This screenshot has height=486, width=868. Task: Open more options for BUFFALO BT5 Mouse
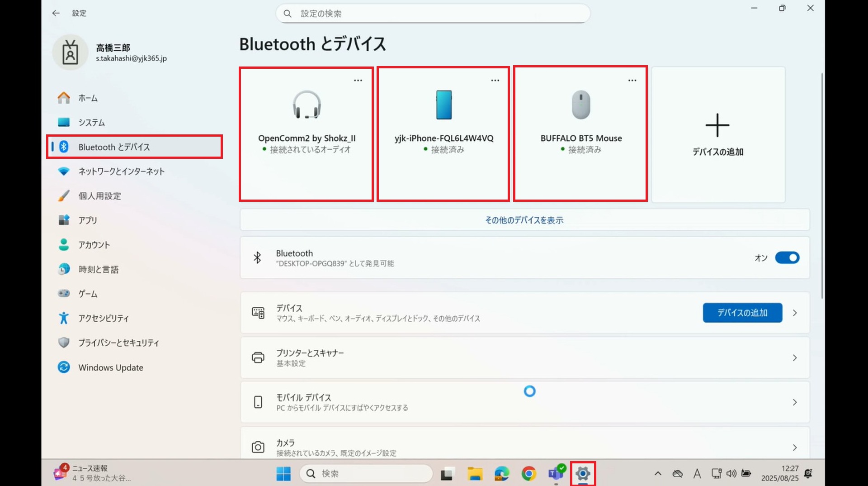(632, 81)
